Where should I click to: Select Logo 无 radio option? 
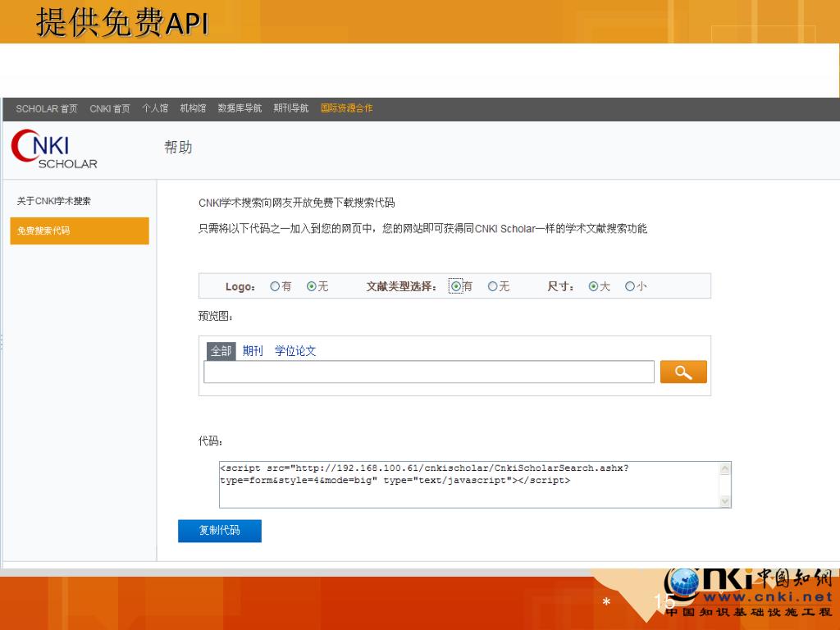coord(311,286)
